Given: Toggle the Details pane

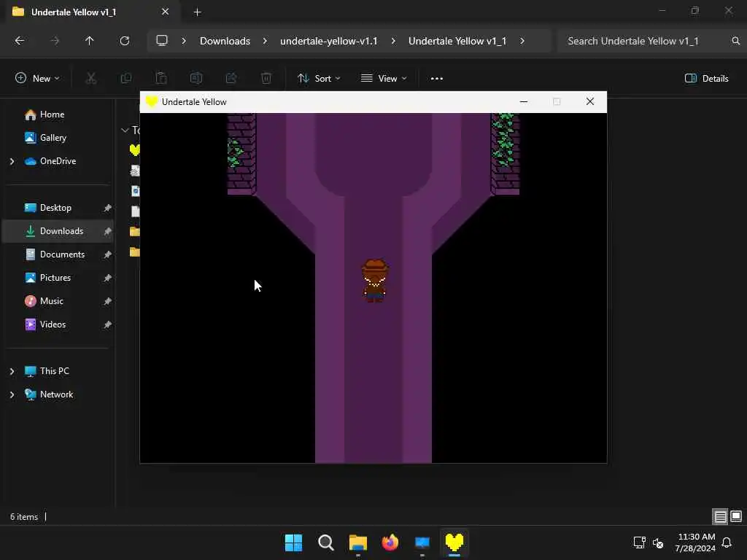Looking at the screenshot, I should tap(706, 79).
